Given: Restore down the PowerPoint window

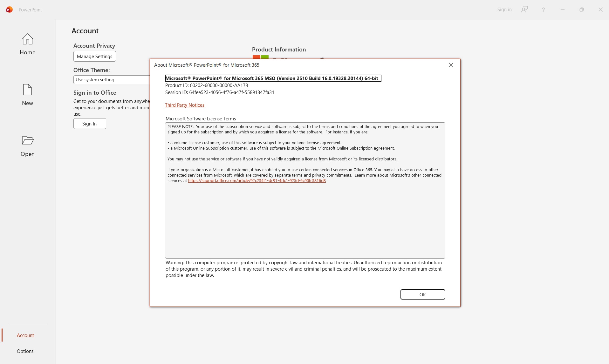Looking at the screenshot, I should 581,10.
